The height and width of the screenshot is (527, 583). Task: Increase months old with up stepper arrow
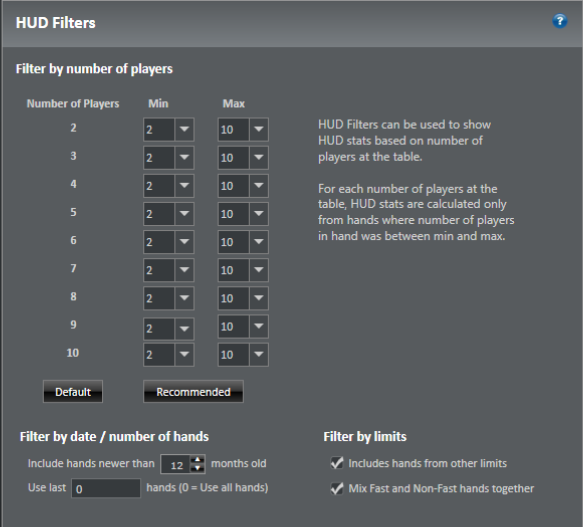[x=197, y=460]
